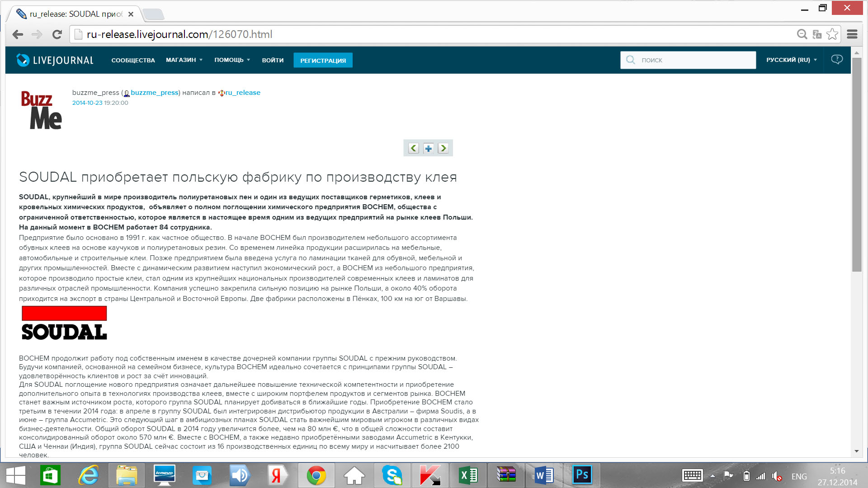Open the ru_release community link
868x488 pixels.
pyautogui.click(x=243, y=93)
